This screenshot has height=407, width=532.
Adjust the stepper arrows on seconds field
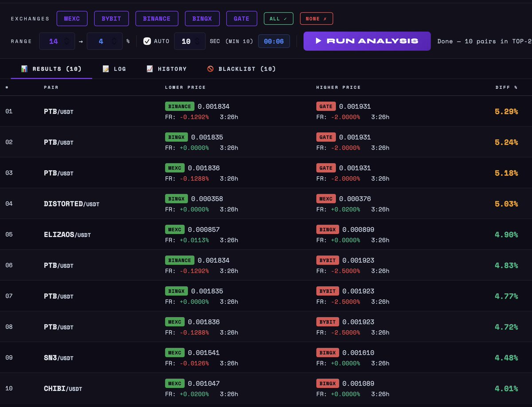[198, 41]
